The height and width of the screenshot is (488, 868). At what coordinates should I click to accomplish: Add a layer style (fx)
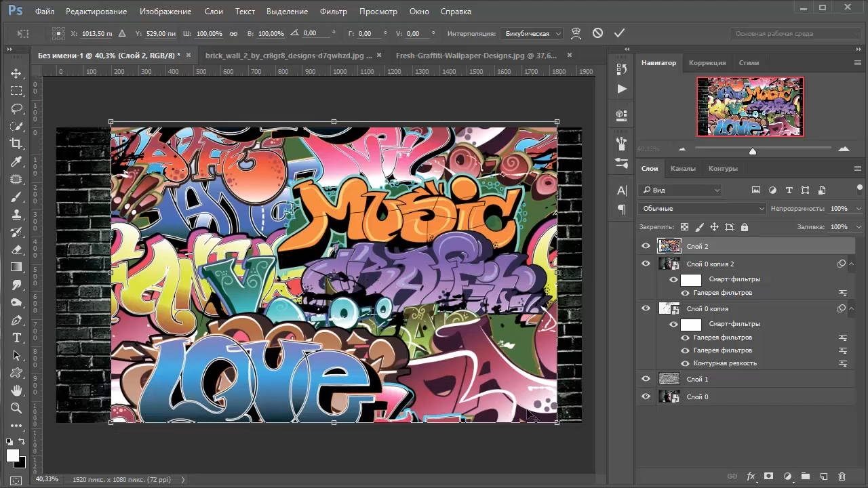tap(751, 476)
